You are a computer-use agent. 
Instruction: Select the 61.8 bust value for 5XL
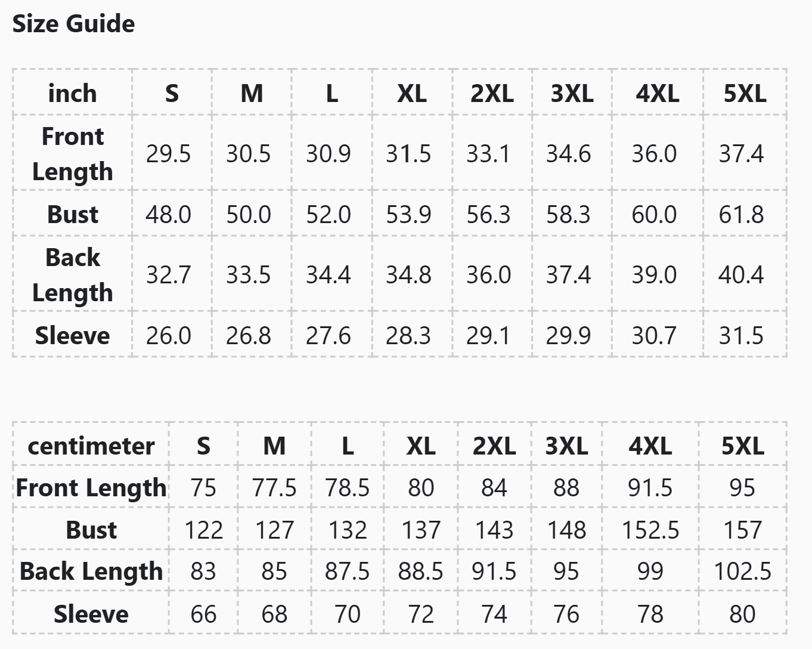point(741,214)
